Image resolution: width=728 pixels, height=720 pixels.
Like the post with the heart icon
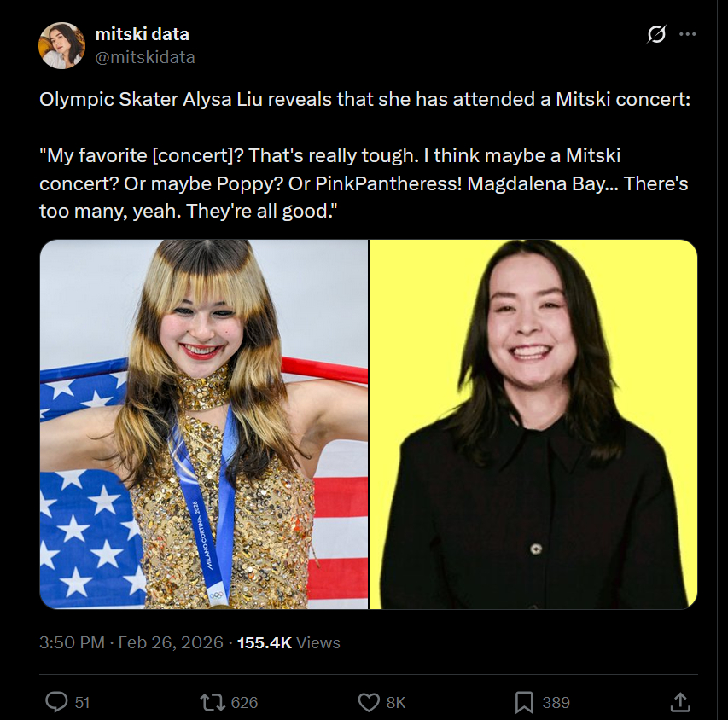pos(369,702)
